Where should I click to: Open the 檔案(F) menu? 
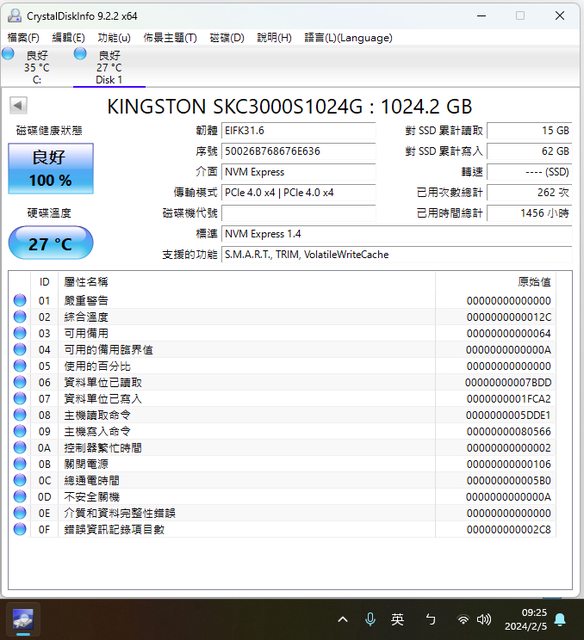point(23,38)
